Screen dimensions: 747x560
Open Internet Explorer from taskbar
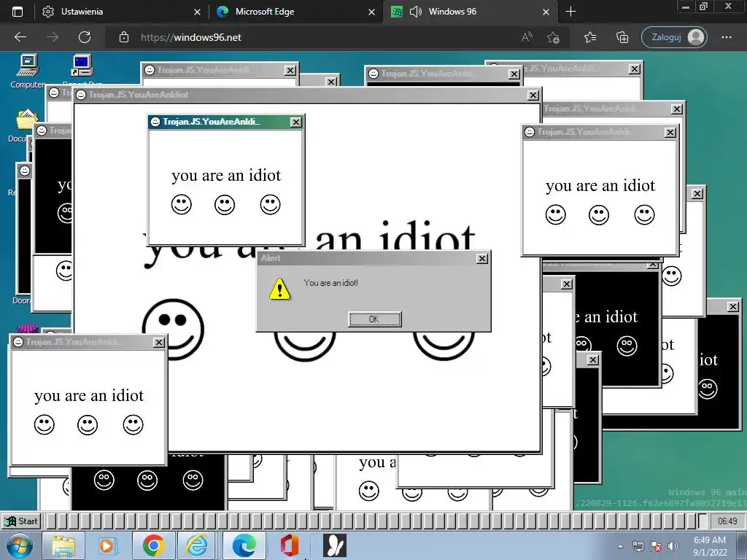197,545
